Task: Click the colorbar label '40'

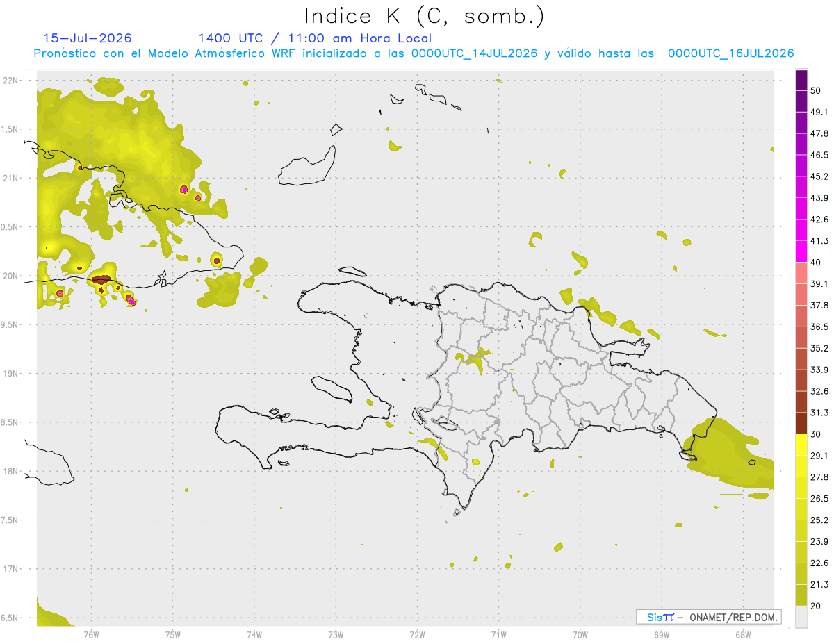Action: click(816, 263)
